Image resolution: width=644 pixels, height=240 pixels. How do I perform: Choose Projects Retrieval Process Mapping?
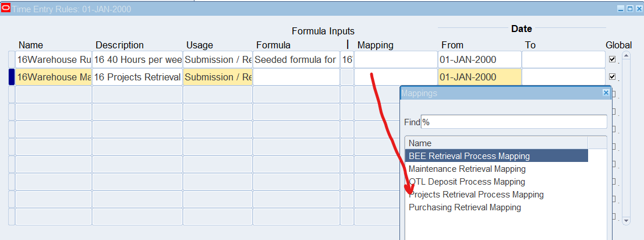pos(476,195)
